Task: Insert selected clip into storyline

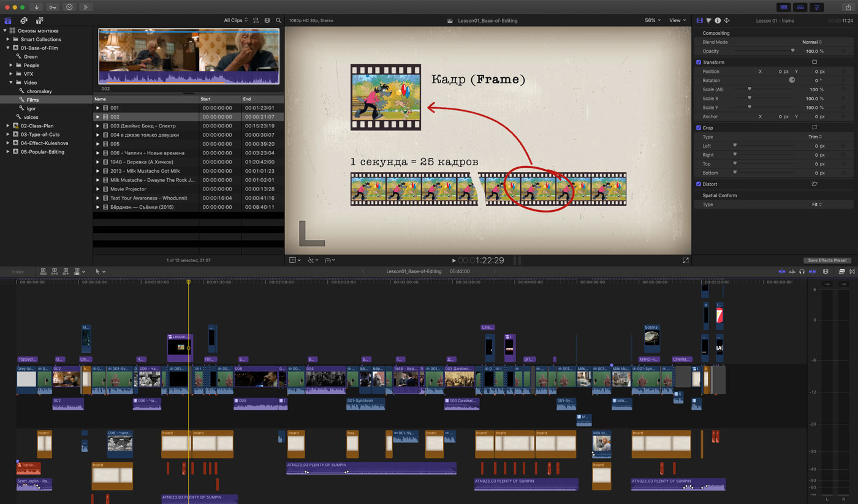Action: point(55,271)
